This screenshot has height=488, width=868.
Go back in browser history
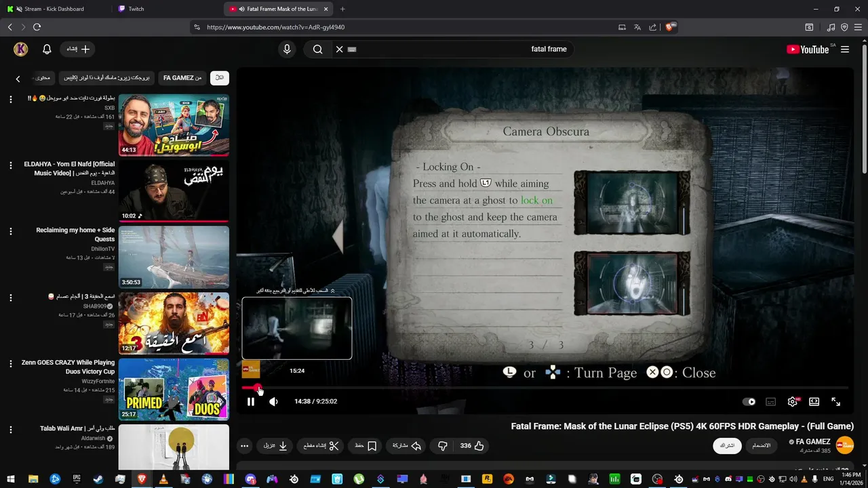(9, 27)
